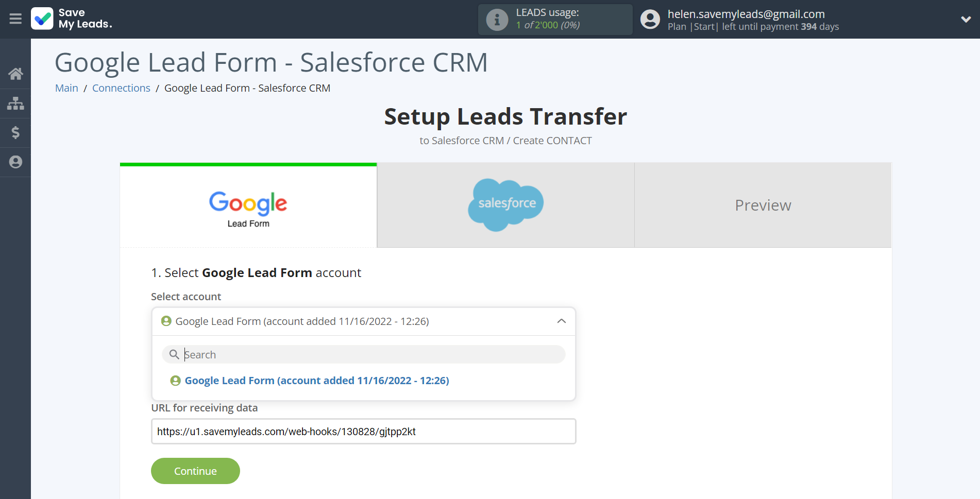The image size is (980, 499).
Task: Expand account menu chevron in header
Action: point(966,20)
